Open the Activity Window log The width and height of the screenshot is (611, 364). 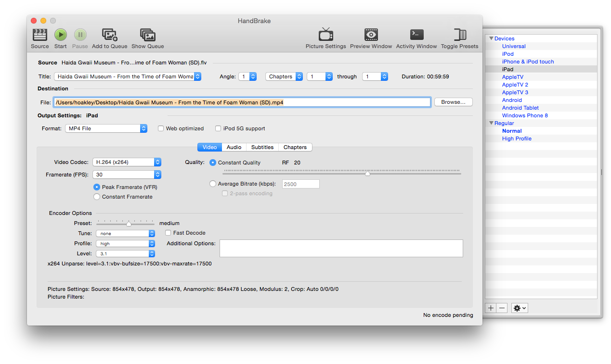tap(416, 35)
